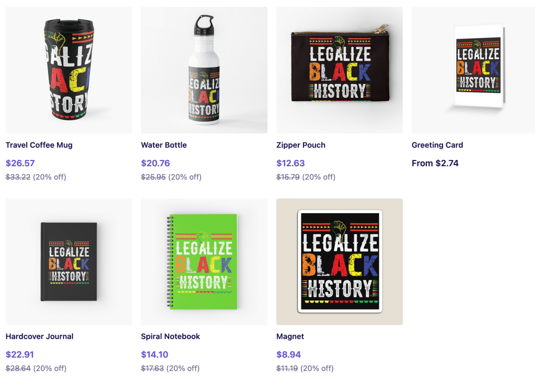Select the Zipper Pouch product thumbnail

tap(339, 70)
